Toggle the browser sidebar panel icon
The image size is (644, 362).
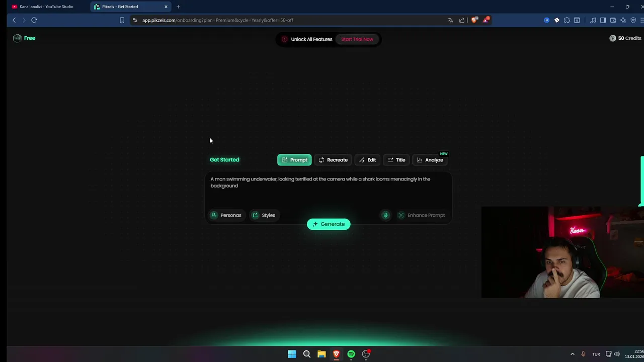[x=603, y=20]
